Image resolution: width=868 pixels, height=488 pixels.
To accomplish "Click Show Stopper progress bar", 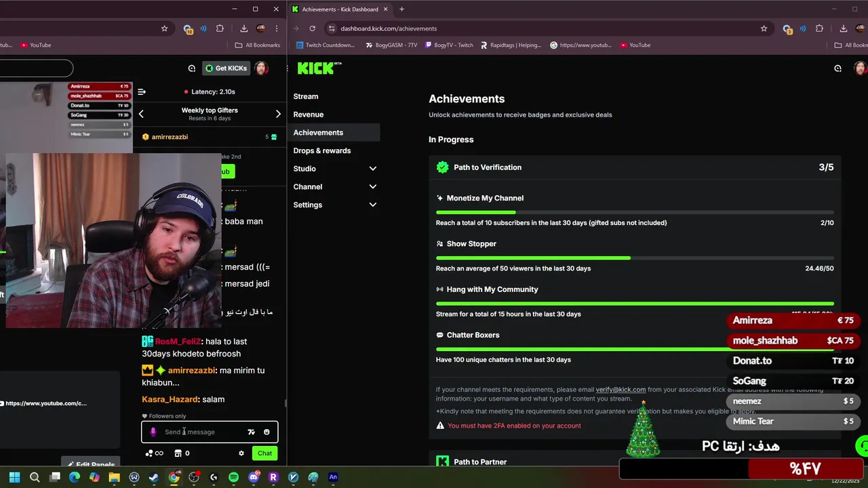I will [x=635, y=258].
